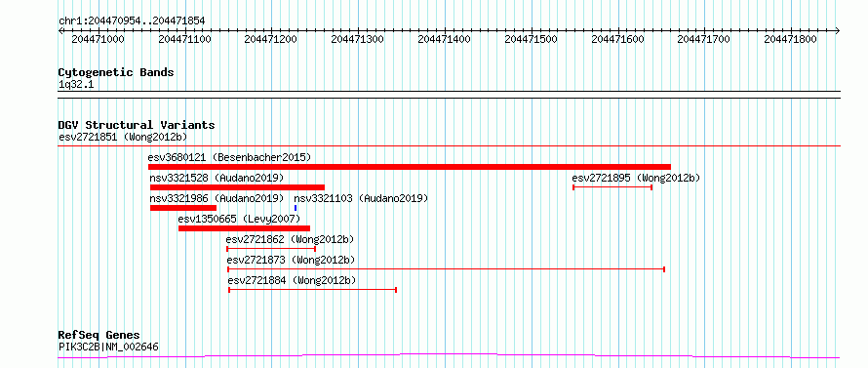Screen dimensions: 868x368
Task: Click the RefSeq Genes track title
Action: pyautogui.click(x=99, y=336)
